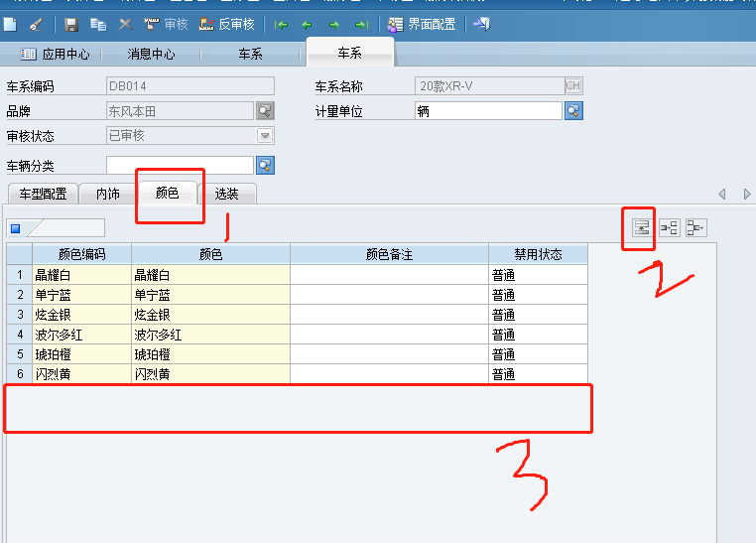The width and height of the screenshot is (756, 543).
Task: Switch to 内饰 tab
Action: (107, 194)
